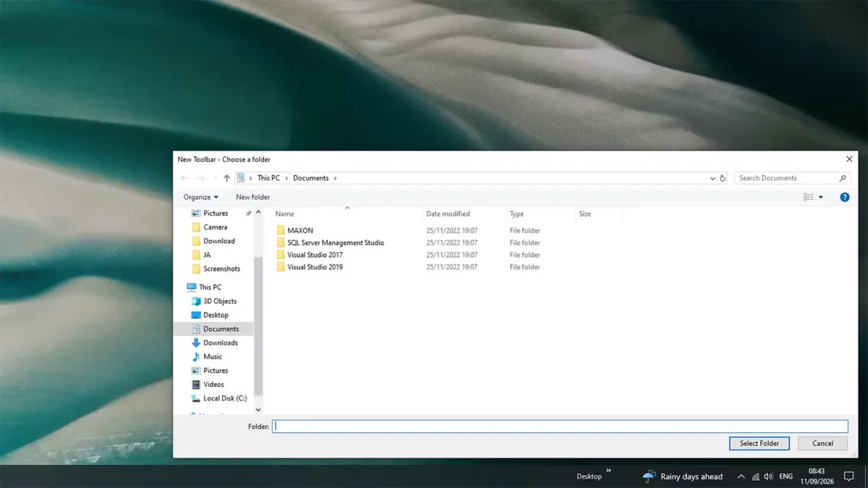Select Videos in navigation pane
Viewport: 868px width, 488px height.
213,385
